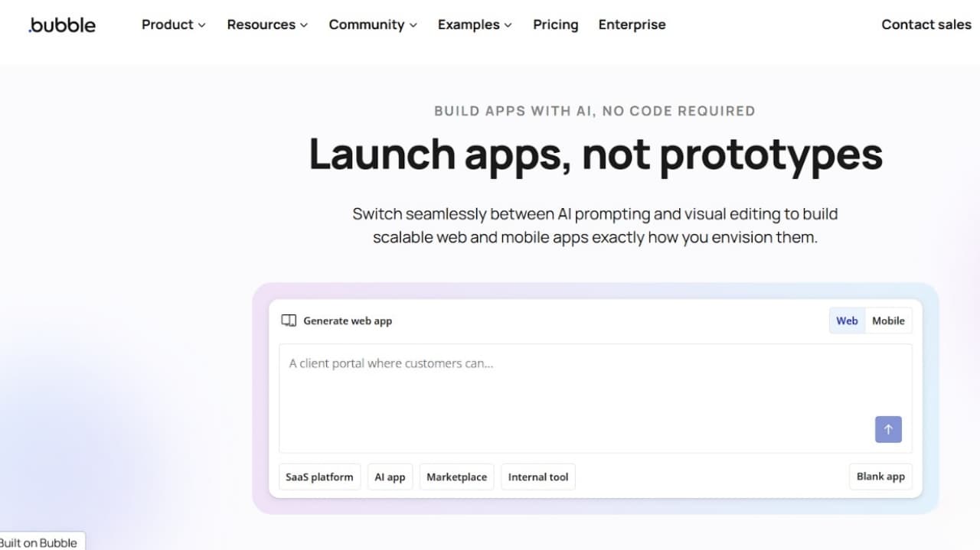This screenshot has width=980, height=550.
Task: Click the Bubble logo
Action: (62, 24)
